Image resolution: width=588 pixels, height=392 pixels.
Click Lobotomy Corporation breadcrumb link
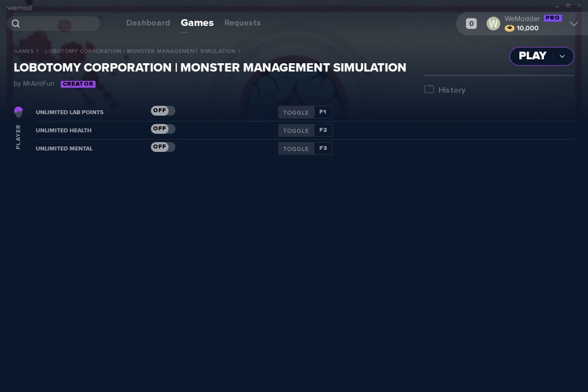pyautogui.click(x=140, y=51)
